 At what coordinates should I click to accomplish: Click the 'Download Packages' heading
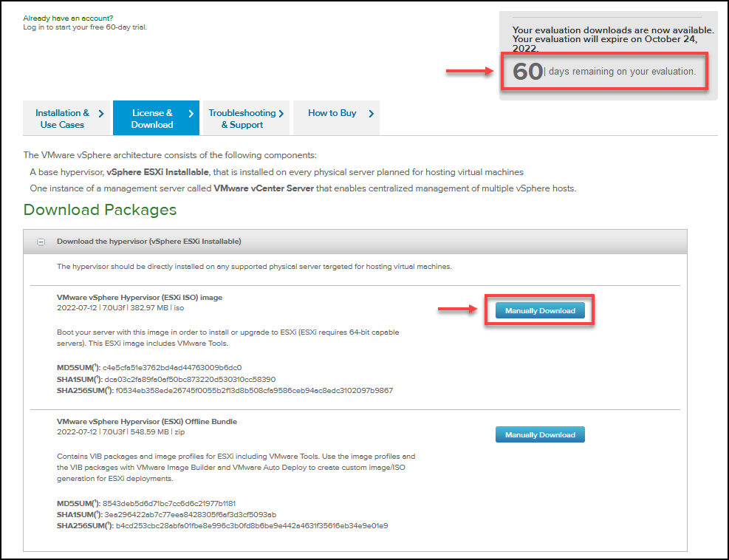100,210
